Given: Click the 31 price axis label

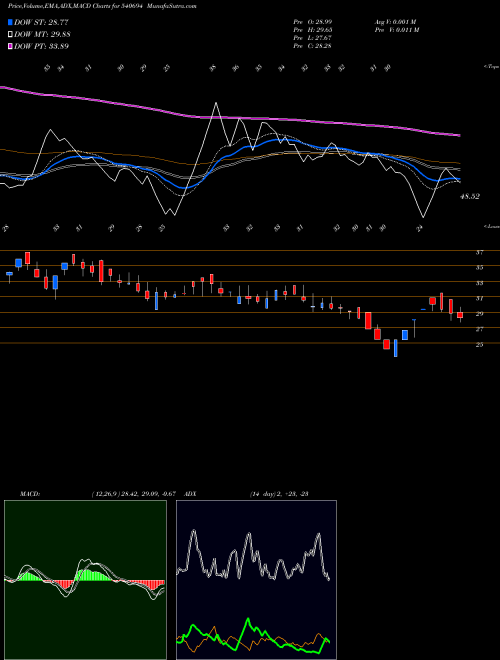Looking at the screenshot, I should (479, 299).
